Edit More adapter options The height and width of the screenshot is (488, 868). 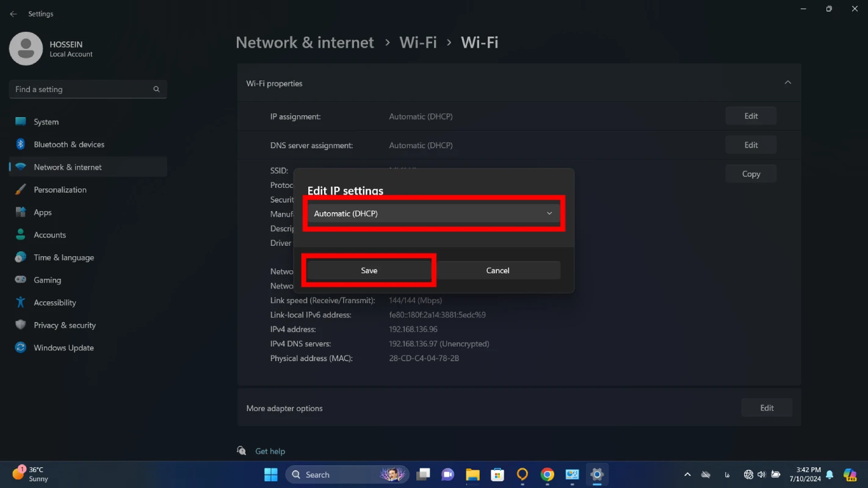(767, 408)
